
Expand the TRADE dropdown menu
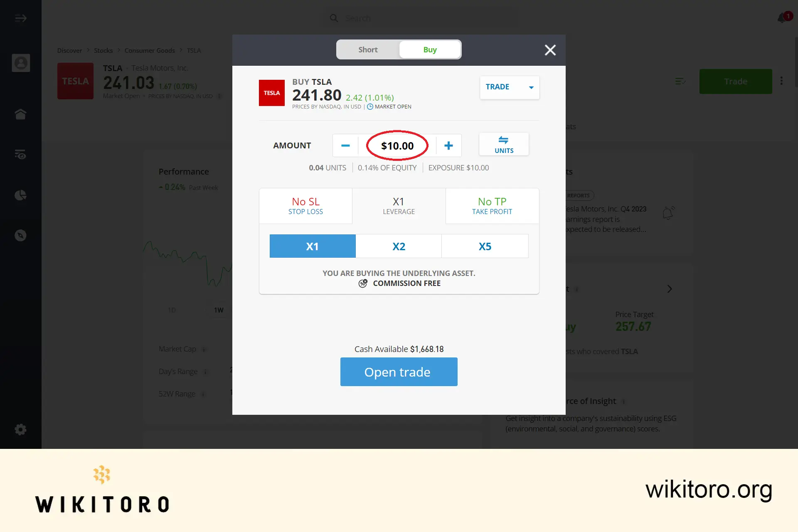click(509, 87)
